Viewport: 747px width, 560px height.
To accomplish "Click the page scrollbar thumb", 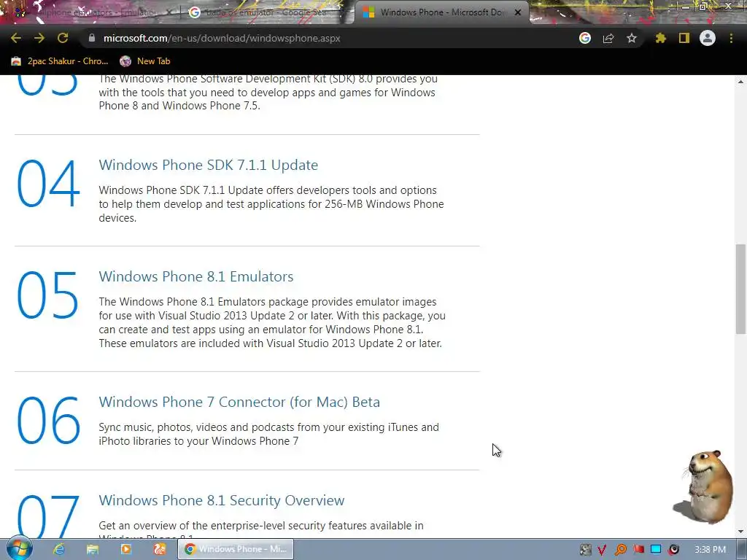I will (x=740, y=289).
